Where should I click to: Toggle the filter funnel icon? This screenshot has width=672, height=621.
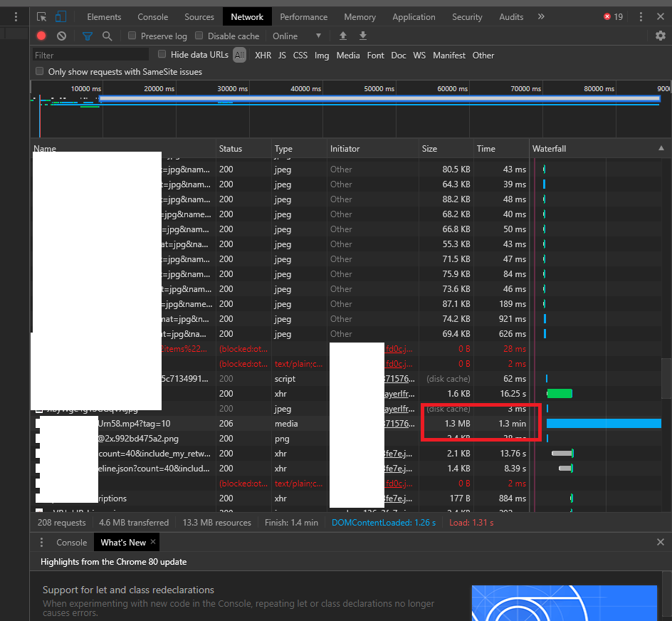(x=88, y=36)
